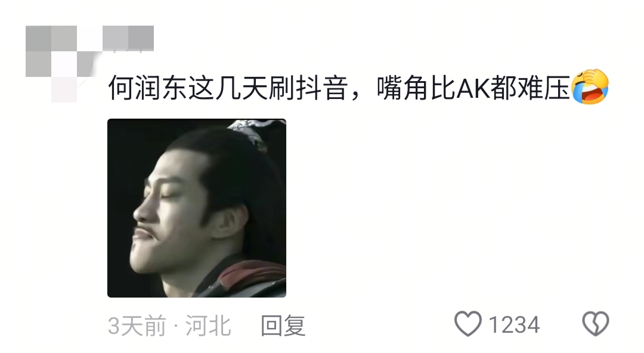Screen dimensions: 644x353
Task: Tap the red collar in the meme picture
Action: (x=250, y=273)
